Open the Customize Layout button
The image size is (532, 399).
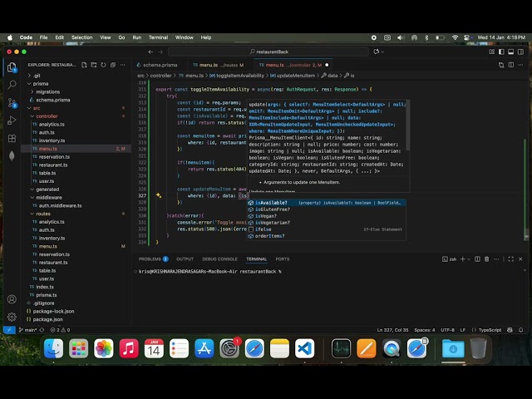(491, 52)
